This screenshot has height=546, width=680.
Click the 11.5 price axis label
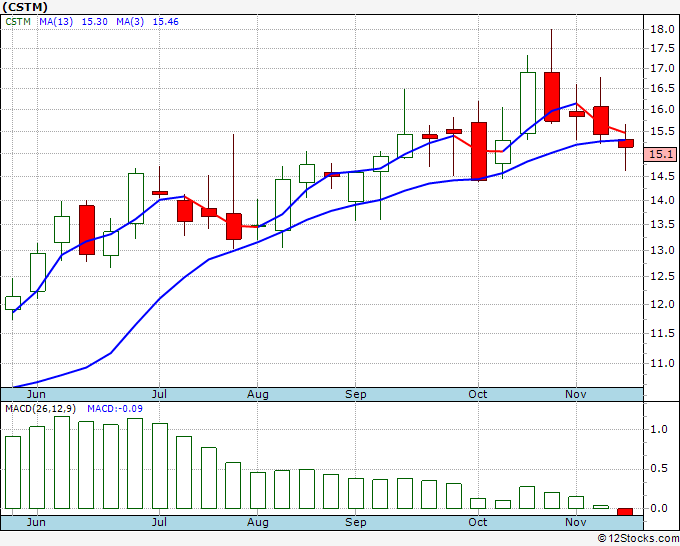(x=662, y=333)
